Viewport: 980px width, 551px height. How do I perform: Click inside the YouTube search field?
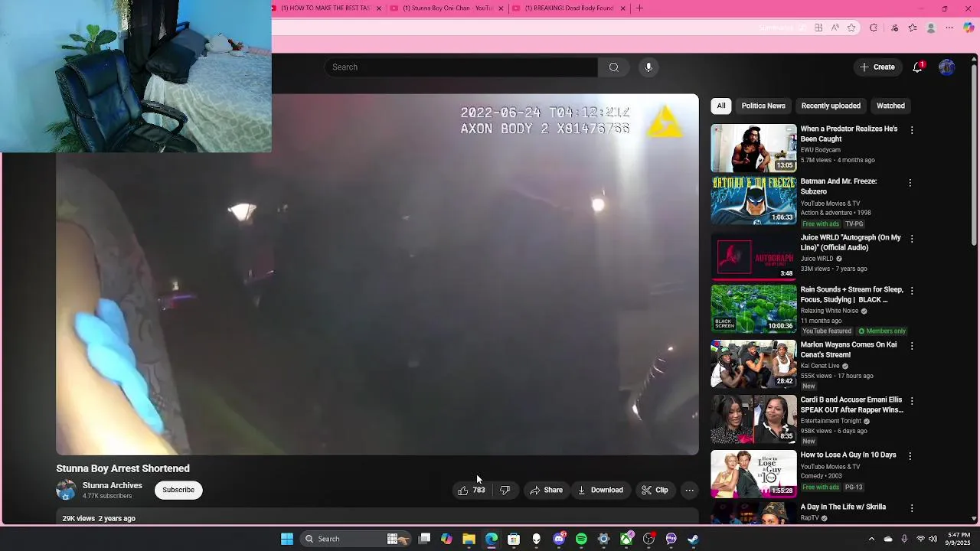coord(462,67)
